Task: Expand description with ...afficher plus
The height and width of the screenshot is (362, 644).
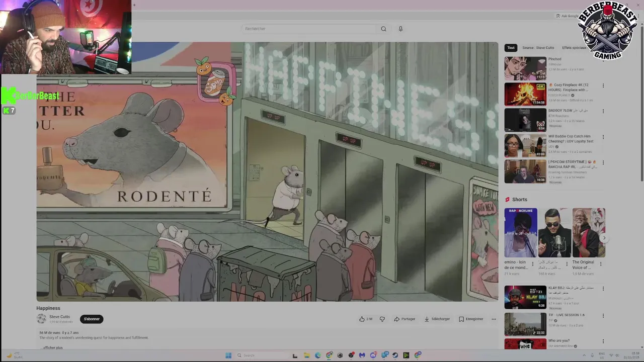Action: pyautogui.click(x=52, y=347)
